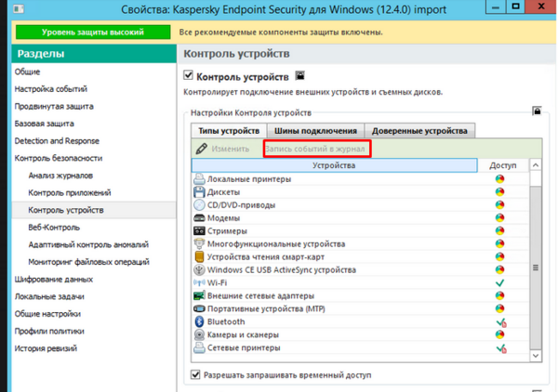This screenshot has width=558, height=392.
Task: Select the Стримеры row text
Action: (x=228, y=231)
